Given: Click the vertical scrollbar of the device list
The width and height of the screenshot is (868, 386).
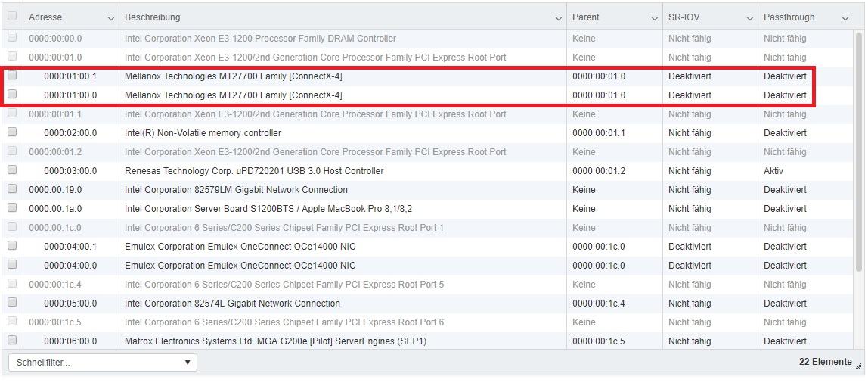Looking at the screenshot, I should pos(858,151).
